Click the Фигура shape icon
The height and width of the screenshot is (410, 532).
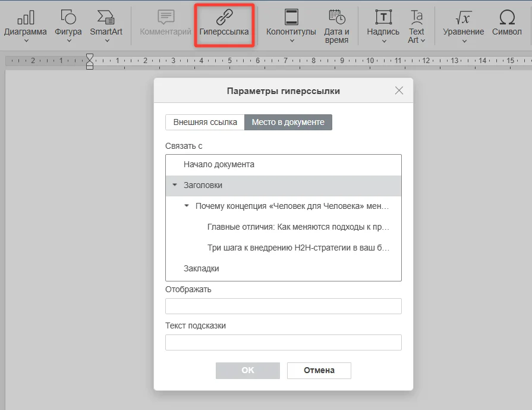click(x=68, y=17)
